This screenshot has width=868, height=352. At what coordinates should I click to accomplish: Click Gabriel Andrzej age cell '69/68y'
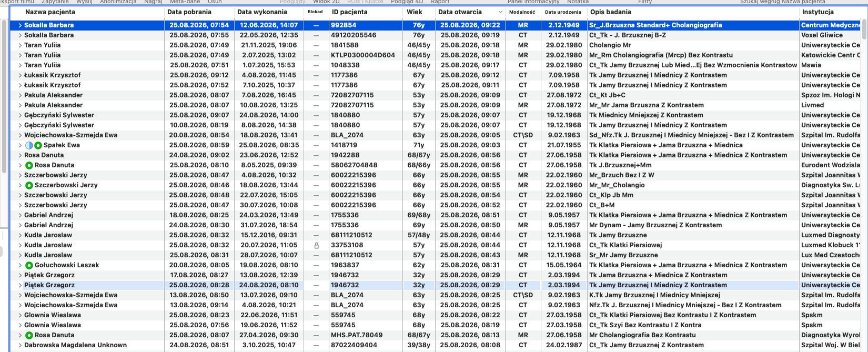[419, 215]
